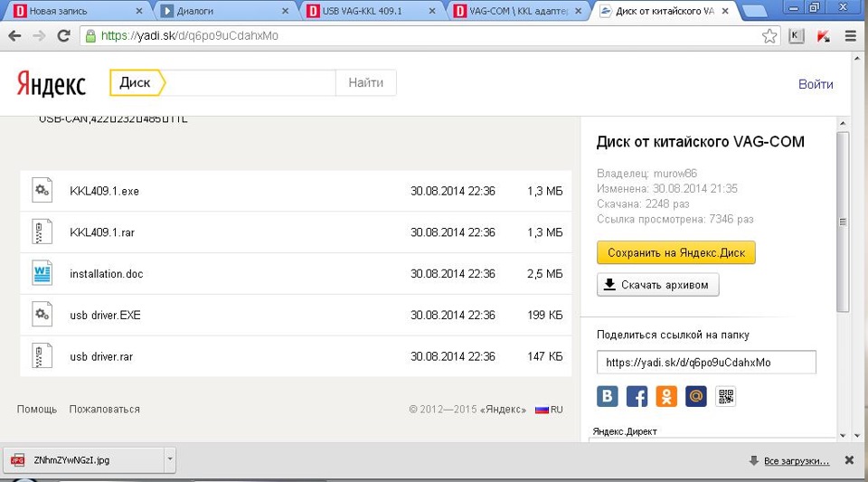Viewport: 868px width, 482px height.
Task: Select the usb driver.rar file name
Action: [101, 357]
